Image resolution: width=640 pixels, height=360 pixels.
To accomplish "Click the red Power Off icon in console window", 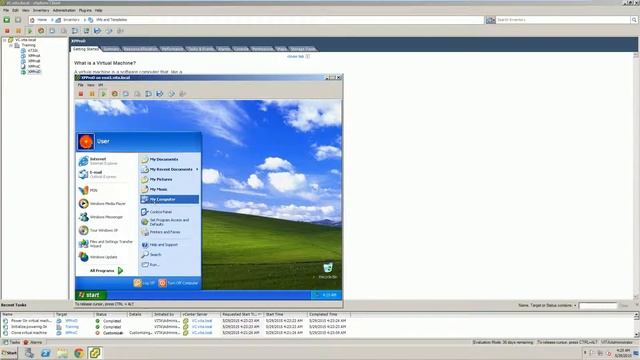I will coord(81,94).
